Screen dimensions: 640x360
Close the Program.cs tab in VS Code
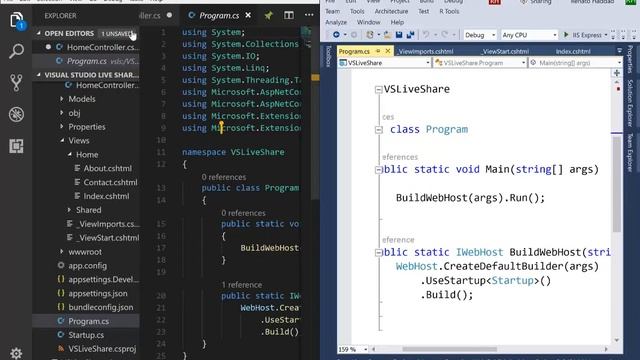pos(248,16)
